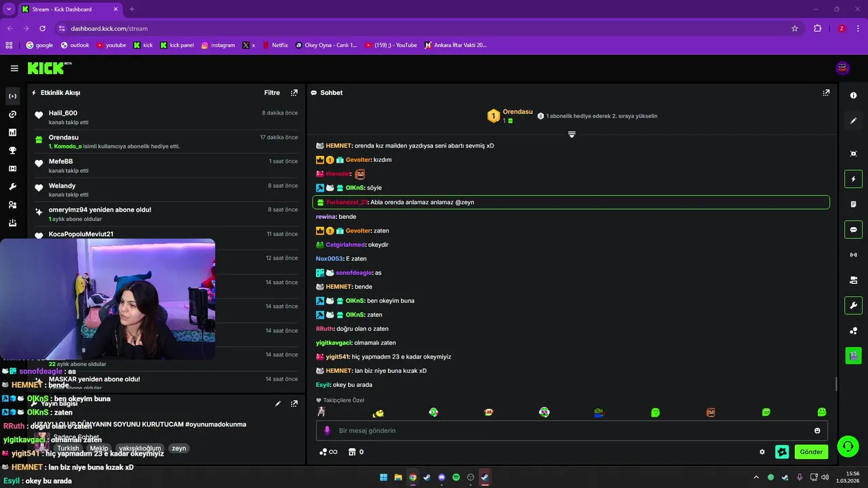Open the info icon in right sidebar
The width and height of the screenshot is (868, 488).
(853, 96)
